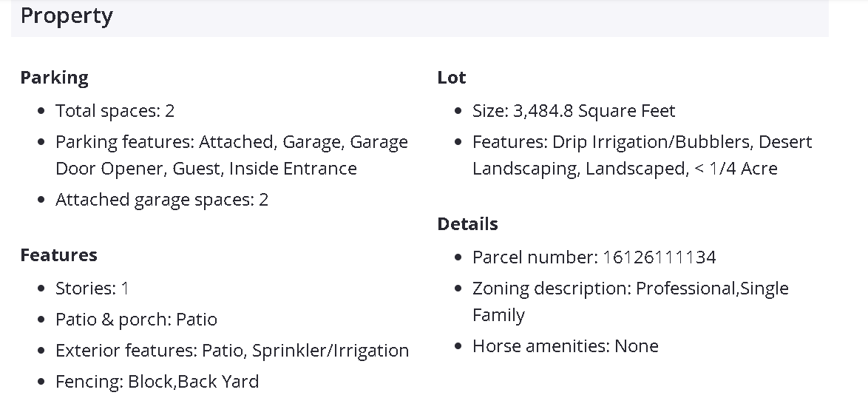This screenshot has height=418, width=868.
Task: Click the Features section heading
Action: click(x=58, y=255)
